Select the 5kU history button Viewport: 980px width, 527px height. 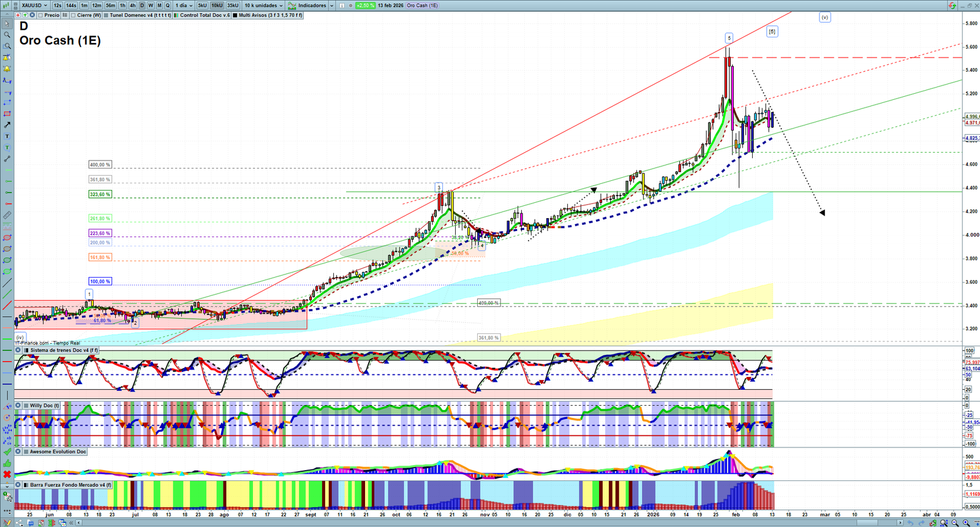(202, 6)
